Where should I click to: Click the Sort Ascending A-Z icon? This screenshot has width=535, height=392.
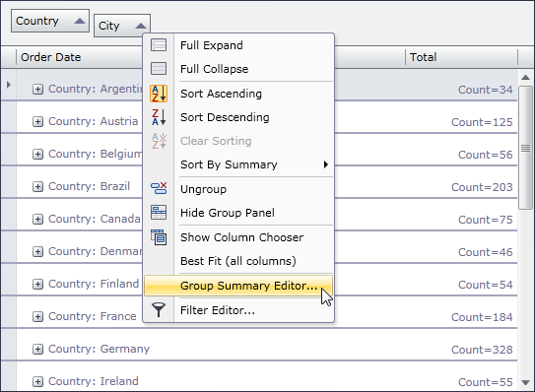(x=159, y=94)
